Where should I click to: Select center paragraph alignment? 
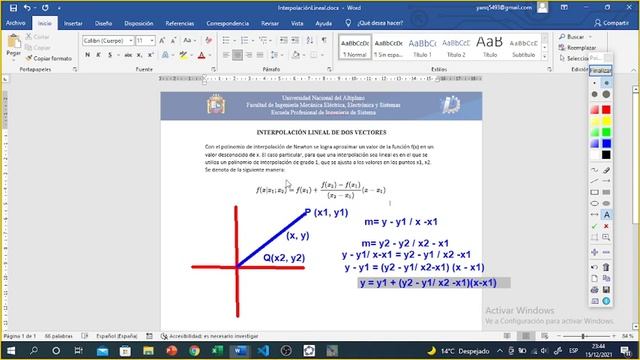[x=237, y=55]
